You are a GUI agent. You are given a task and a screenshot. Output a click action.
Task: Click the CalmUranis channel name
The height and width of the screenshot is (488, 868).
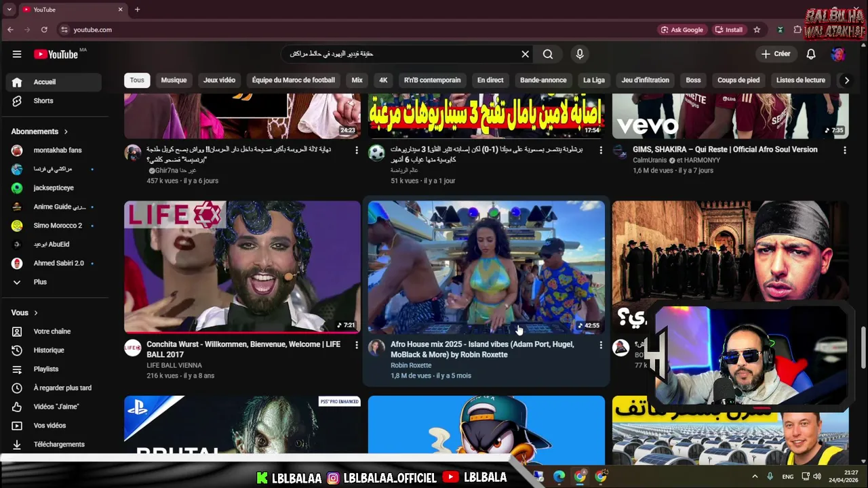coord(650,161)
